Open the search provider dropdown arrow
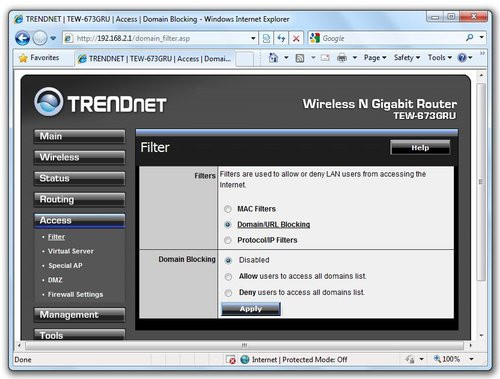 482,37
